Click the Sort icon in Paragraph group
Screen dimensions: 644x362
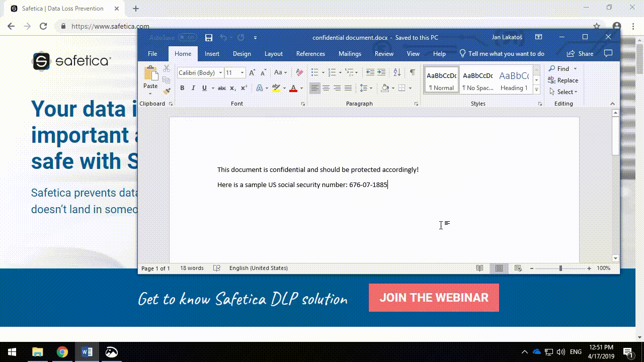[x=397, y=72]
